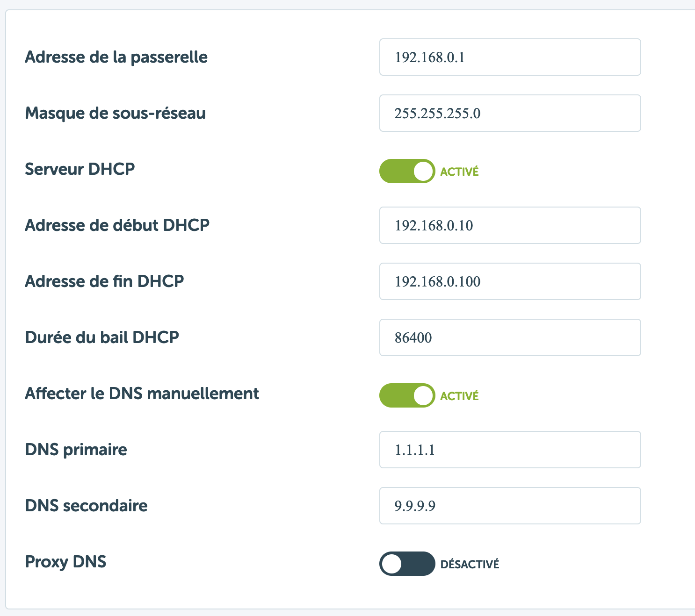Screen dimensions: 695x616
Task: Focus the Masque de sous-réseau field
Action: pyautogui.click(x=510, y=113)
